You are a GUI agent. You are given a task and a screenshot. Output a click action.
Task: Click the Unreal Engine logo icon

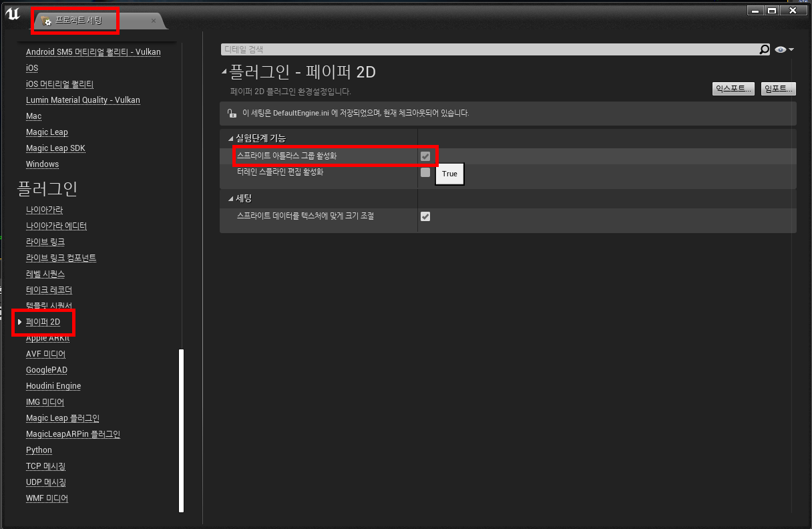click(x=13, y=14)
